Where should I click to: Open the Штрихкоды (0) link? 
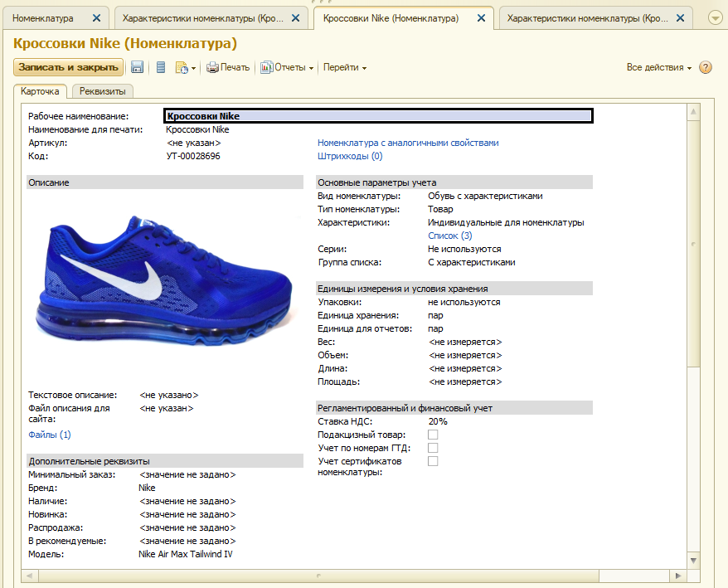tap(349, 156)
